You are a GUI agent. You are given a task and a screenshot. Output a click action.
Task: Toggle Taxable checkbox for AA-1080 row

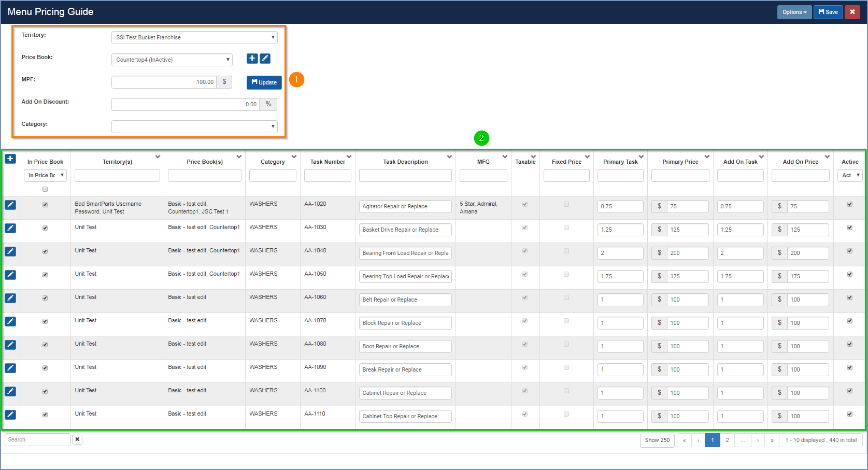tap(525, 344)
